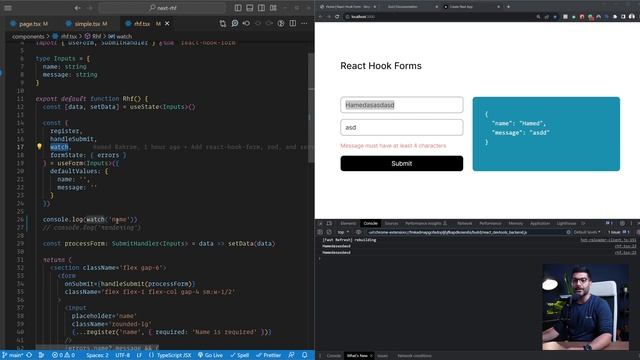Click the processForm declaration on line 29
Image resolution: width=640 pixels, height=360 pixels.
(159, 244)
